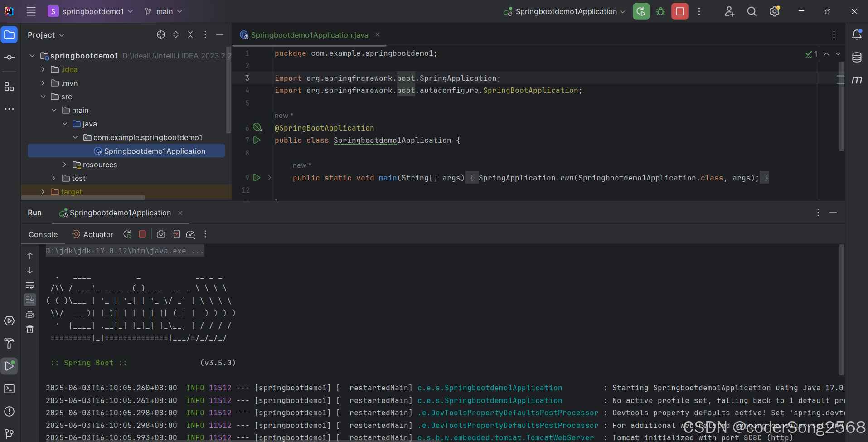Switch to the Actuator tab
Screen dimensions: 868x442
coord(93,234)
